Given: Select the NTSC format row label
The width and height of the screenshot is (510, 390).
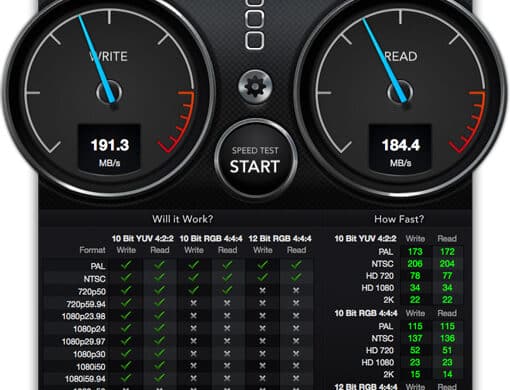Looking at the screenshot, I should (x=94, y=279).
